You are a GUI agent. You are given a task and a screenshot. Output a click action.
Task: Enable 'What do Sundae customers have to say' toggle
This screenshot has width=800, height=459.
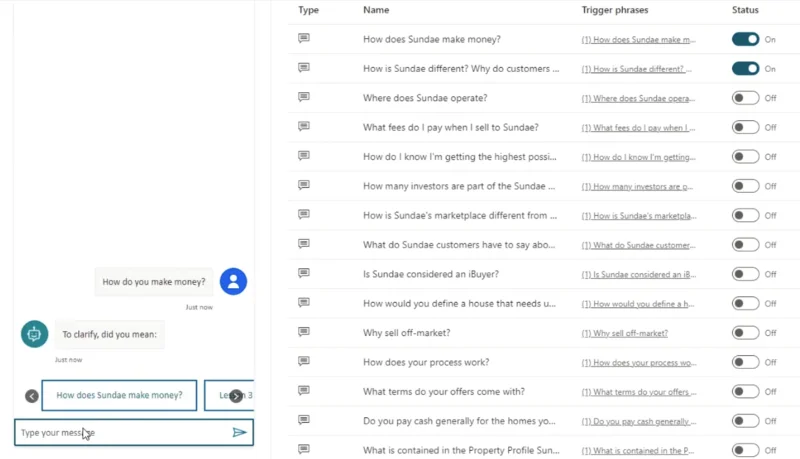(x=745, y=245)
